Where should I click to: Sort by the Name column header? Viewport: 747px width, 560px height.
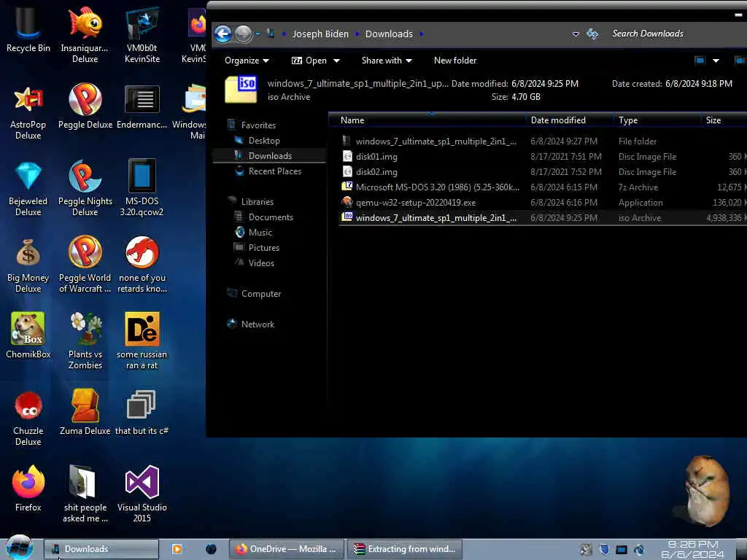point(427,120)
